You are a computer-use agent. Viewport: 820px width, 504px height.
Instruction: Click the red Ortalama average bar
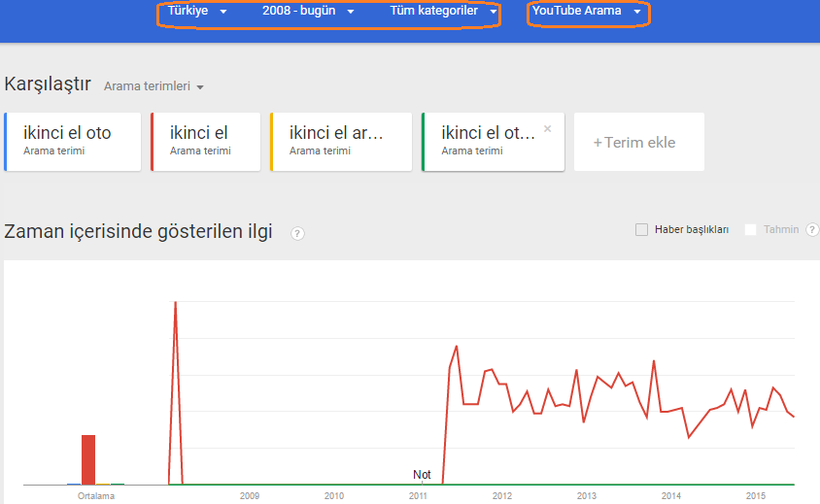pos(88,459)
